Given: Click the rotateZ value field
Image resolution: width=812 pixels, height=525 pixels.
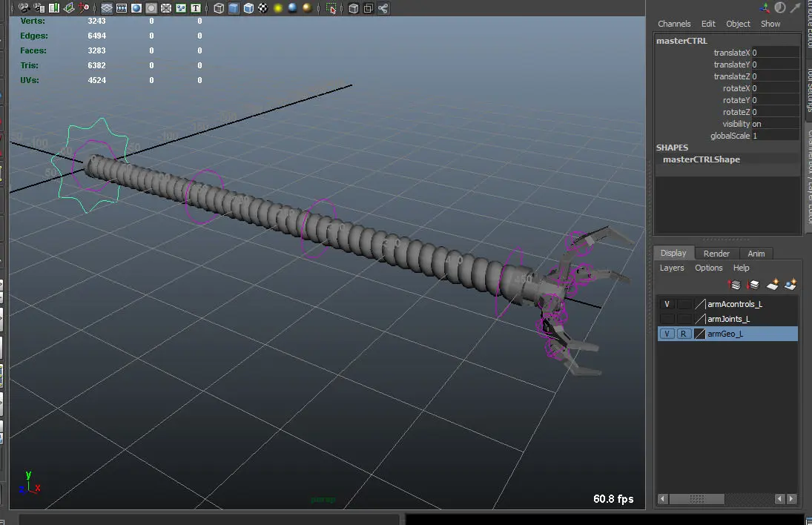Looking at the screenshot, I should [x=775, y=113].
